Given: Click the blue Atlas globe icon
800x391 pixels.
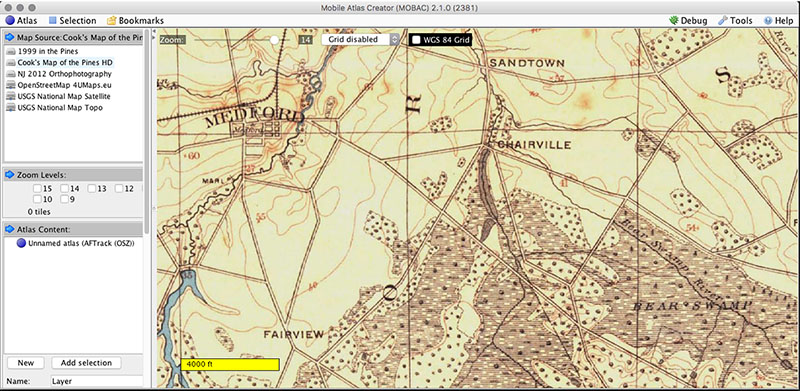Looking at the screenshot, I should coord(10,21).
